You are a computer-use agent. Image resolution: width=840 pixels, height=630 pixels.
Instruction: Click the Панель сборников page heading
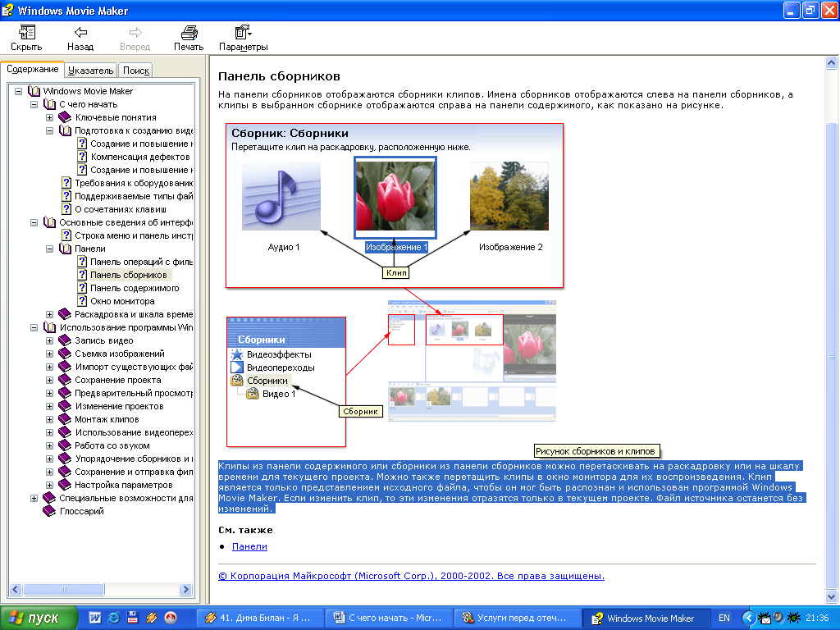279,76
